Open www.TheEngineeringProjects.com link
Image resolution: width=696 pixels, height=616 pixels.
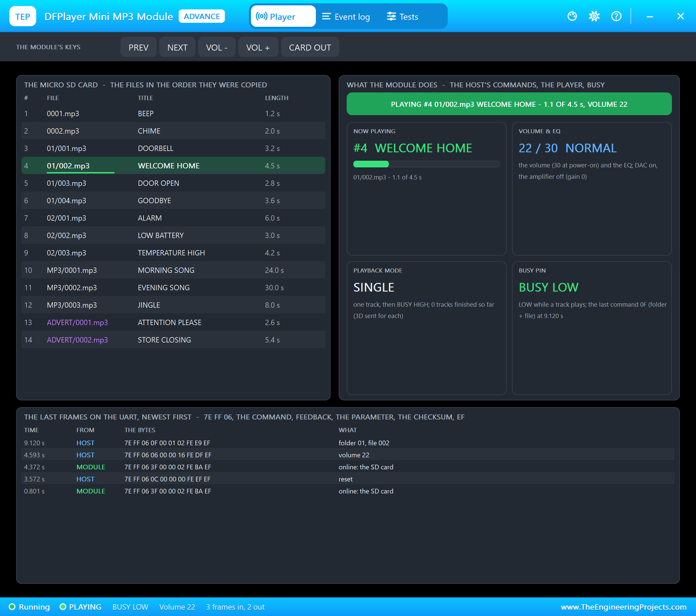tap(623, 607)
